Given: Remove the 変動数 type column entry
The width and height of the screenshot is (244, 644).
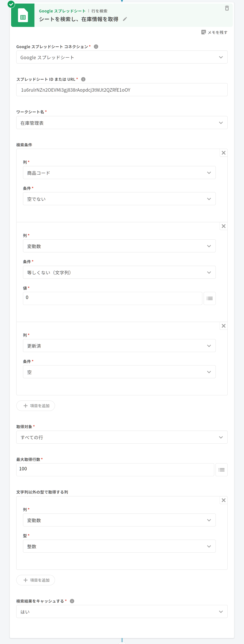Looking at the screenshot, I should click(x=224, y=500).
